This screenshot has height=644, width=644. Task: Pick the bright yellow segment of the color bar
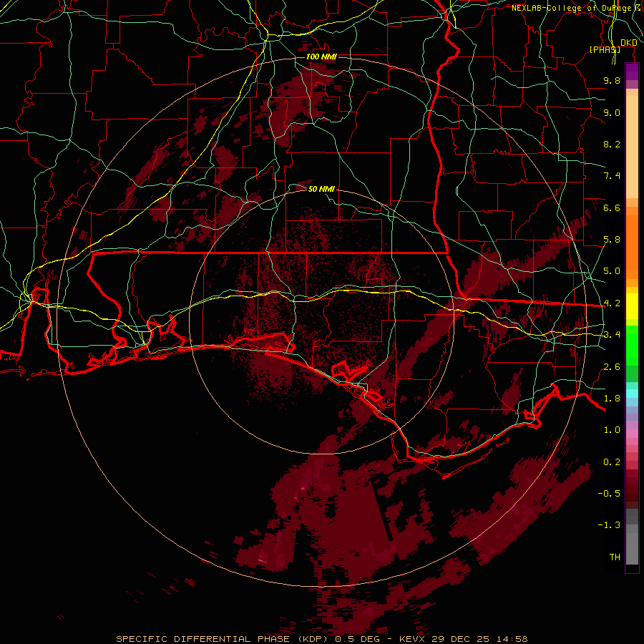tap(632, 306)
